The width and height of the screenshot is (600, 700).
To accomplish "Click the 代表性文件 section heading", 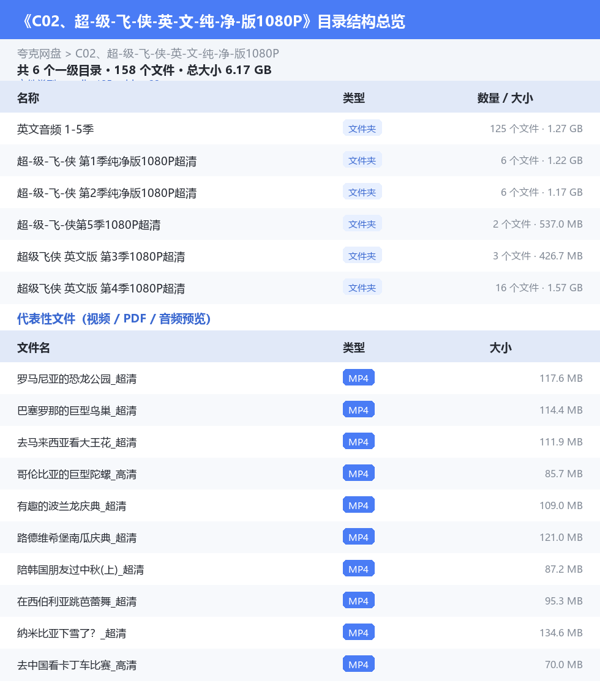I will pyautogui.click(x=114, y=318).
